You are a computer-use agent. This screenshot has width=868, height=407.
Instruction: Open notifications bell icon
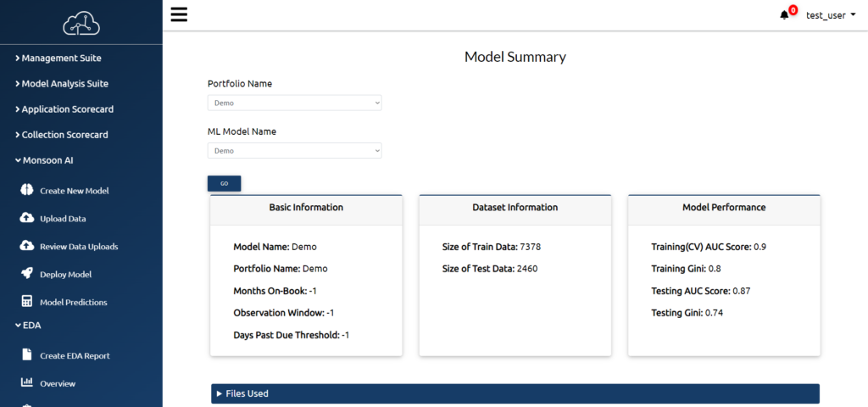pyautogui.click(x=784, y=15)
